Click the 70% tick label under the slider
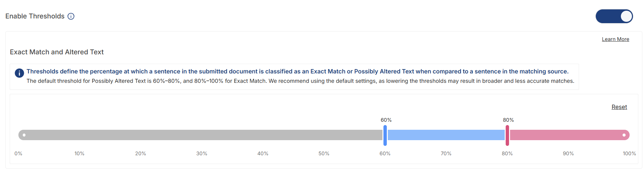 pyautogui.click(x=446, y=154)
